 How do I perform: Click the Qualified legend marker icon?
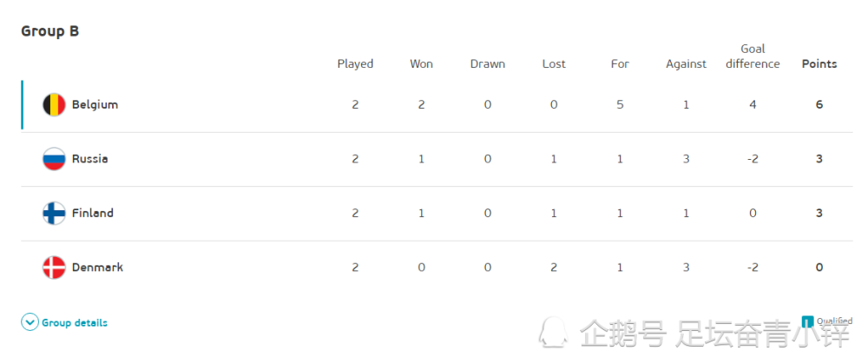click(x=807, y=321)
